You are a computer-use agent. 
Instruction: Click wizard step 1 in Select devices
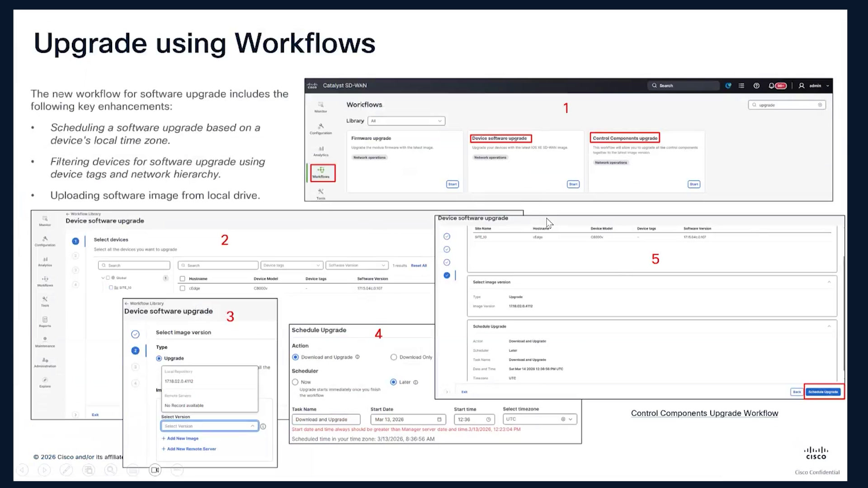[x=75, y=241]
